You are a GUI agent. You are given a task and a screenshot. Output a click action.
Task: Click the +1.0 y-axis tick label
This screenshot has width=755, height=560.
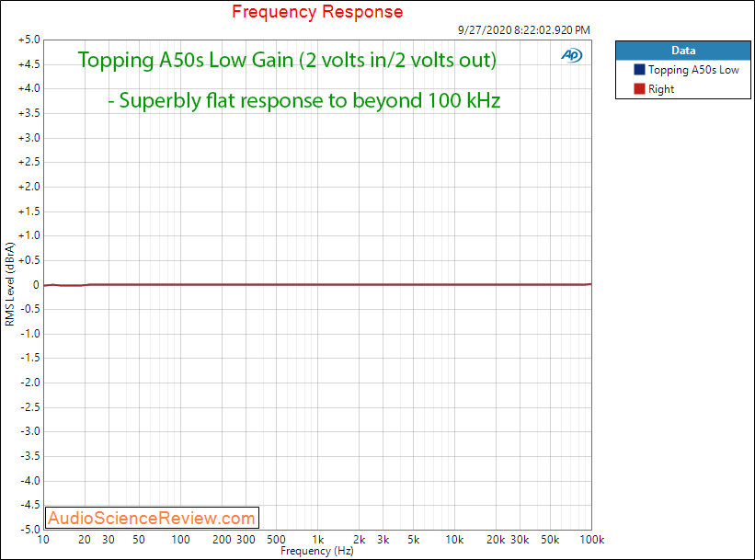click(x=29, y=235)
